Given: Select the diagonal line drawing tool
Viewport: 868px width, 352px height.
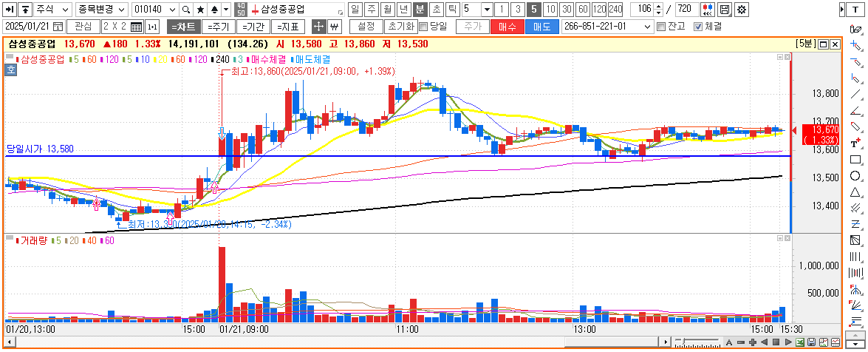Looking at the screenshot, I should [856, 94].
